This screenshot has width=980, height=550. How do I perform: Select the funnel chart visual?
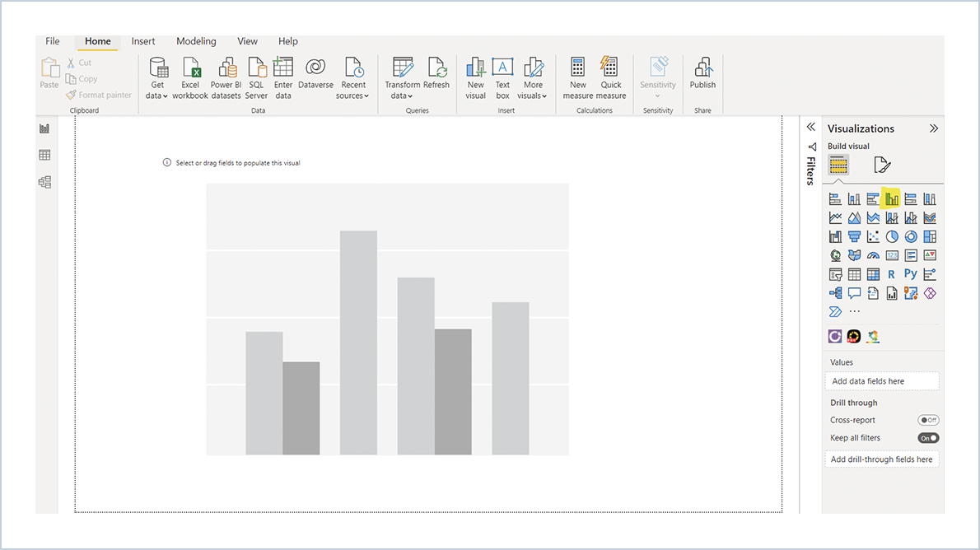click(x=853, y=236)
